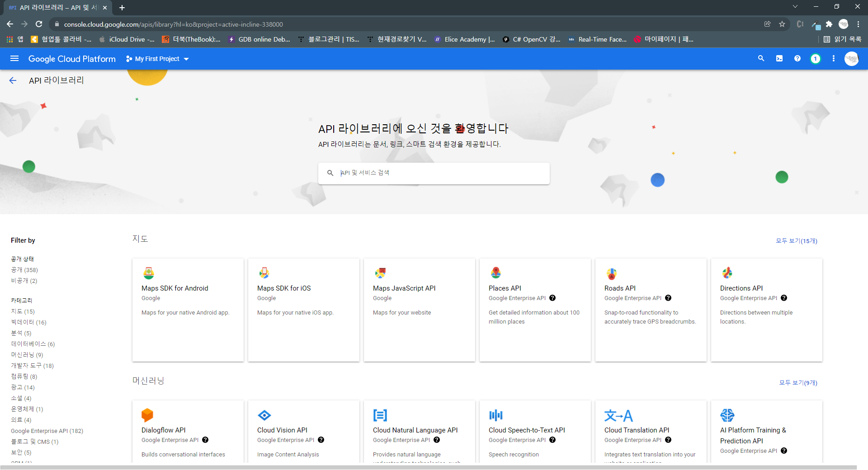Click the browser address bar URL
Image resolution: width=868 pixels, height=470 pixels.
click(x=173, y=24)
